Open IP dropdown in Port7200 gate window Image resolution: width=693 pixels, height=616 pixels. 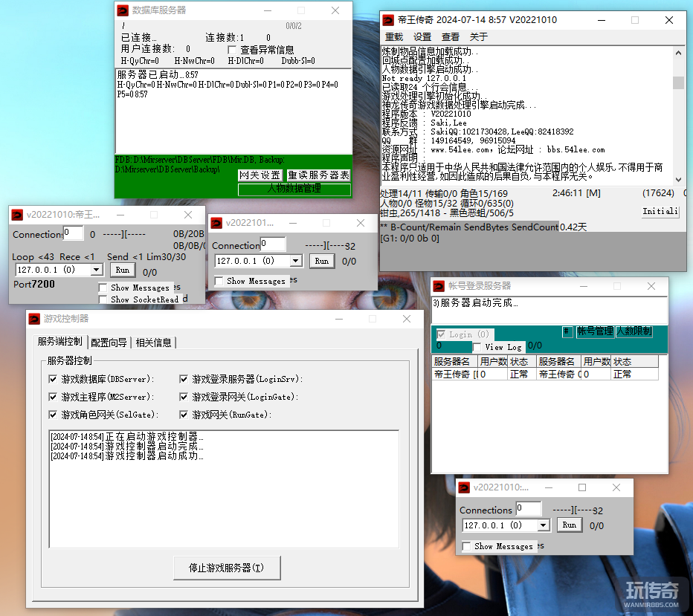tap(97, 270)
